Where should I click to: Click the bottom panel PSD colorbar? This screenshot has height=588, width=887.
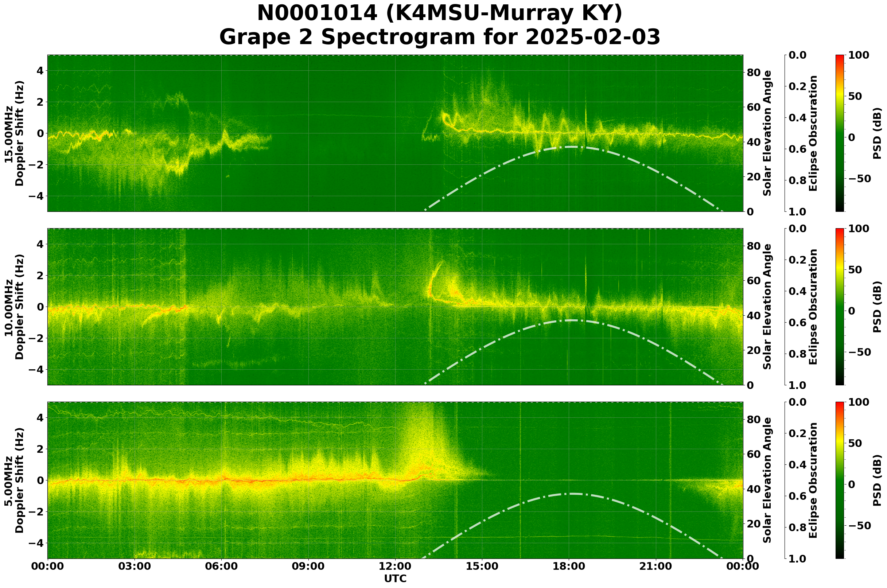(x=840, y=480)
